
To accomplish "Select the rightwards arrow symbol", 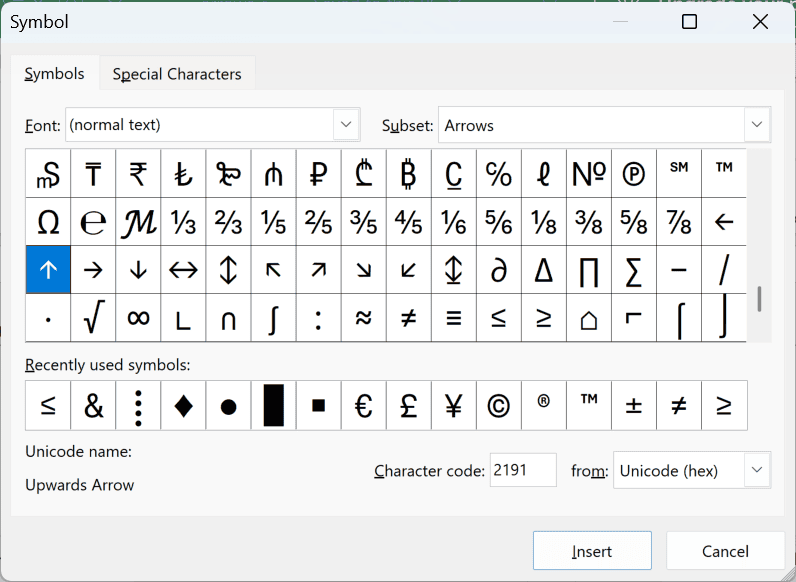I will click(93, 270).
